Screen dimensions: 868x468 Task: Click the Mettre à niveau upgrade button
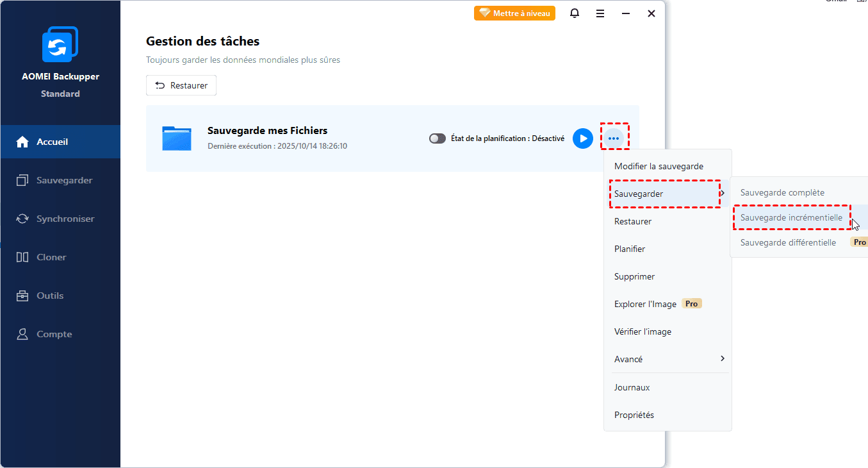tap(514, 13)
